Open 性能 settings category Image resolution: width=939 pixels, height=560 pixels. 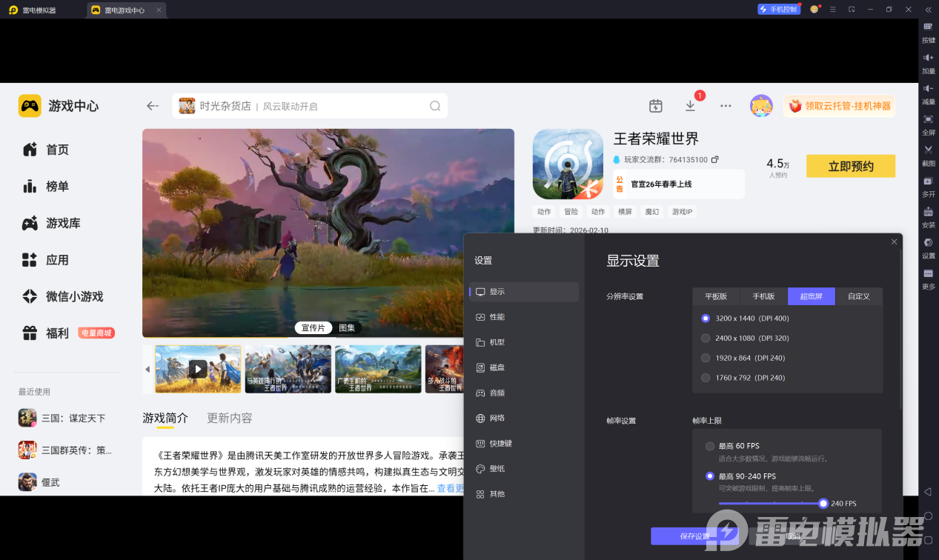click(x=524, y=317)
